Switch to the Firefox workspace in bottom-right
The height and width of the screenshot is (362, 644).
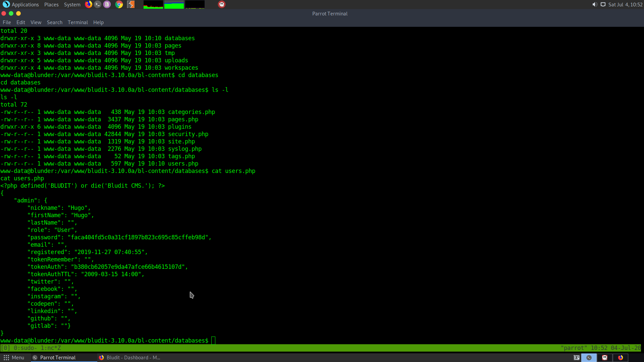click(x=621, y=358)
